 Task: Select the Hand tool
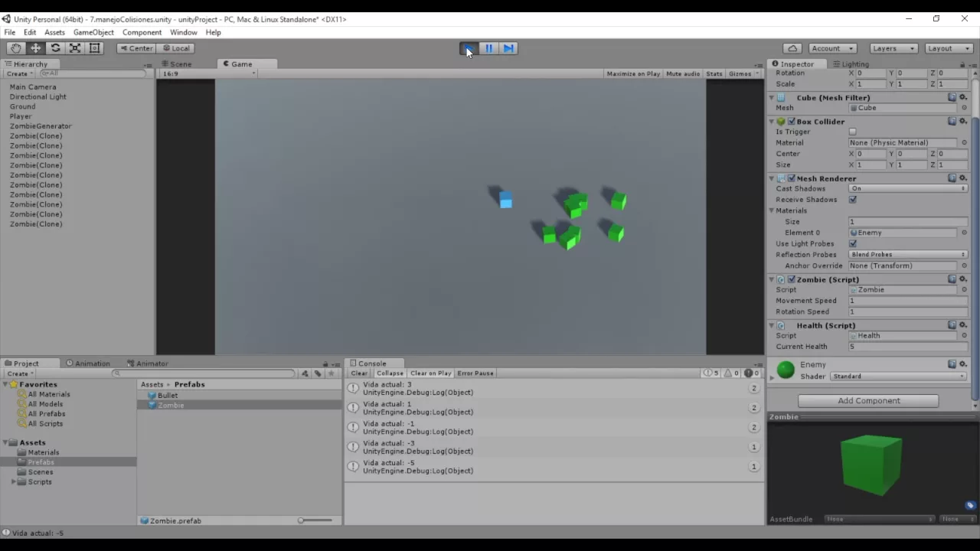(x=15, y=48)
